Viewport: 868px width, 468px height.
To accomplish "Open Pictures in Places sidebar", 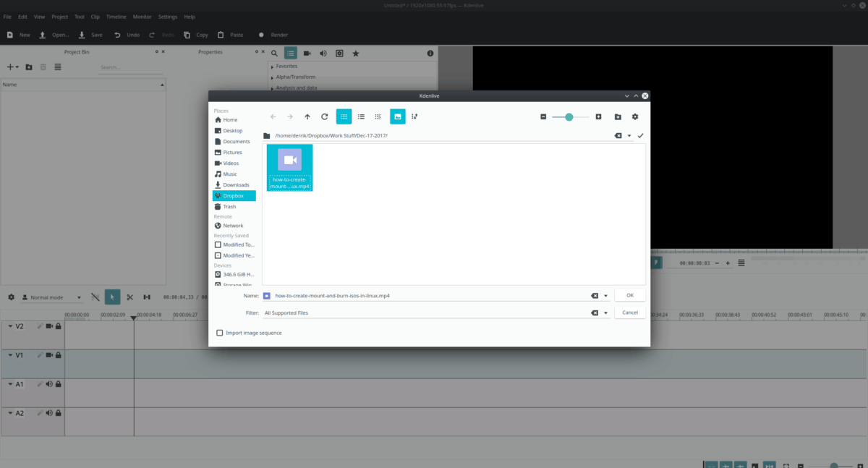I will 234,153.
